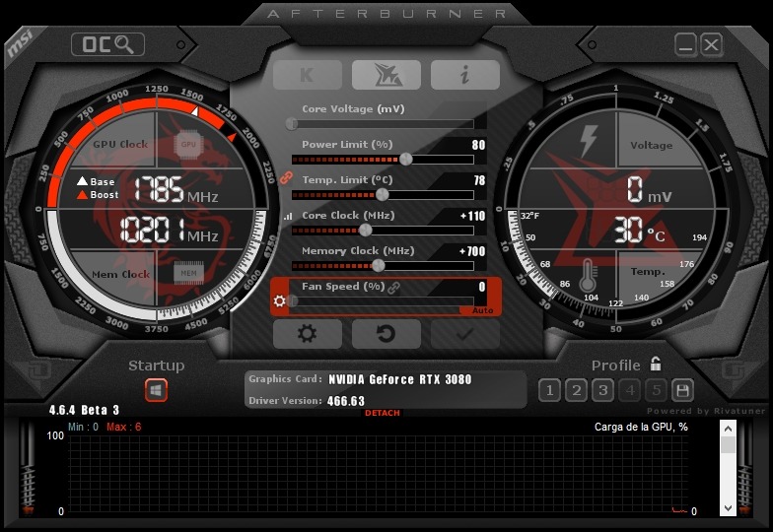Save profile with the floppy disk icon
Image resolution: width=773 pixels, height=532 pixels.
(x=682, y=390)
